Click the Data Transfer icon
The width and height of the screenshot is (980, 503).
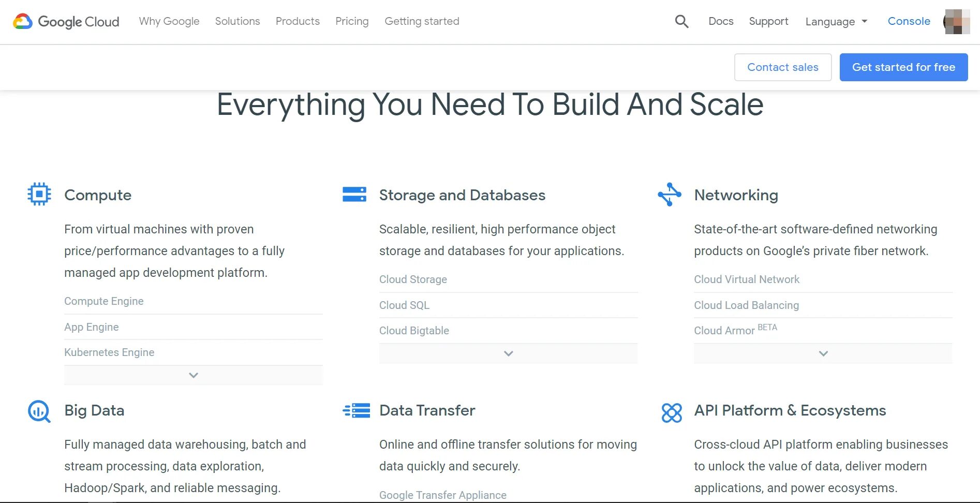point(356,410)
